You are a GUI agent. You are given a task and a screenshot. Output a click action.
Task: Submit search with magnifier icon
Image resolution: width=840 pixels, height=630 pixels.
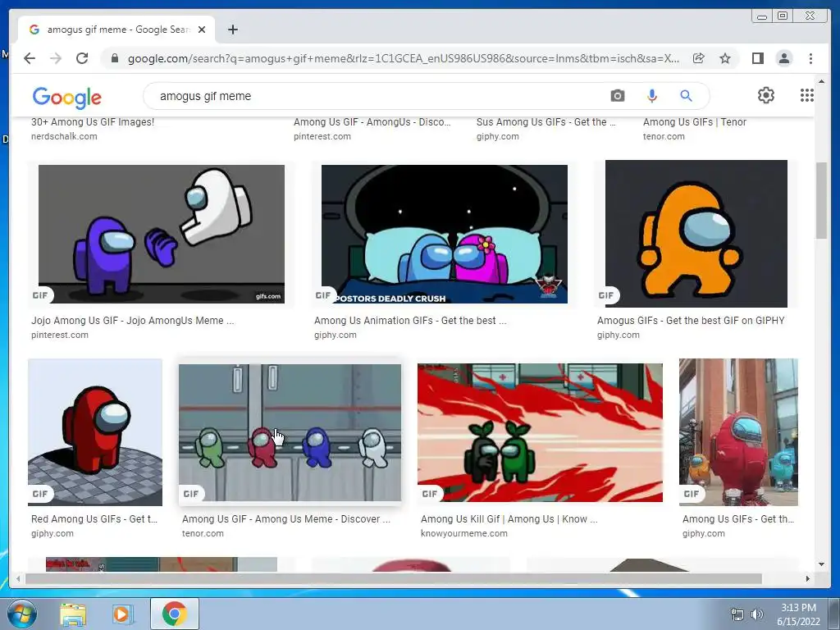[686, 96]
